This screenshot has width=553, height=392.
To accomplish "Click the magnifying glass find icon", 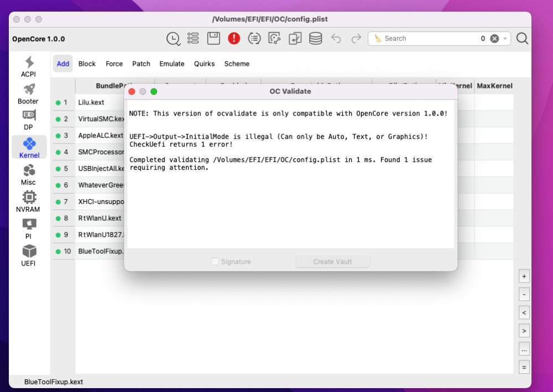I will (x=522, y=38).
